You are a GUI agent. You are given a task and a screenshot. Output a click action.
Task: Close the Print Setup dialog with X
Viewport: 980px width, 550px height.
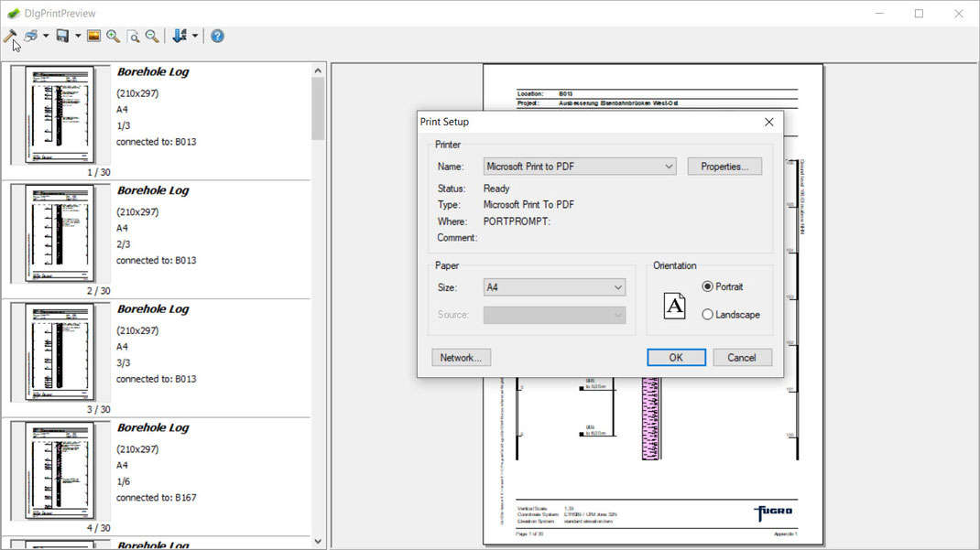(768, 122)
